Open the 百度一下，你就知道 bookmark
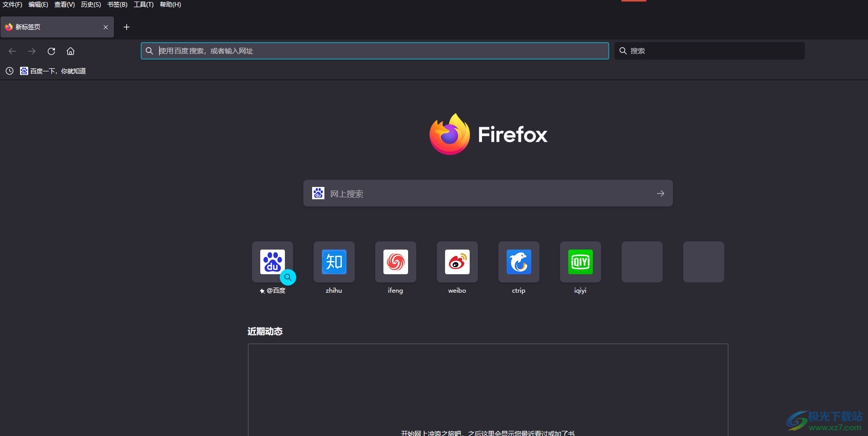The height and width of the screenshot is (436, 868). point(53,71)
